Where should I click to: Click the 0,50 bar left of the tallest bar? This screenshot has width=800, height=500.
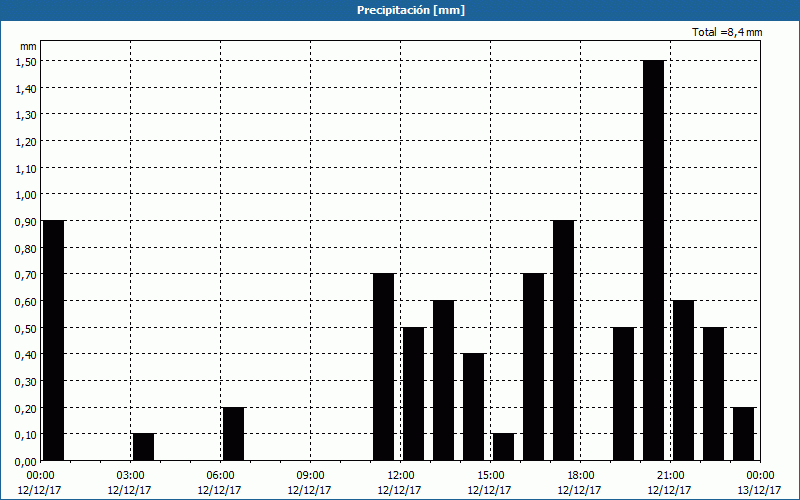pyautogui.click(x=623, y=394)
